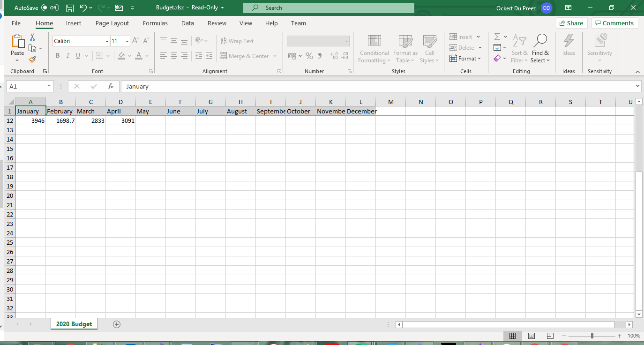The height and width of the screenshot is (345, 644).
Task: Click the Paste clipboard icon
Action: [17, 41]
